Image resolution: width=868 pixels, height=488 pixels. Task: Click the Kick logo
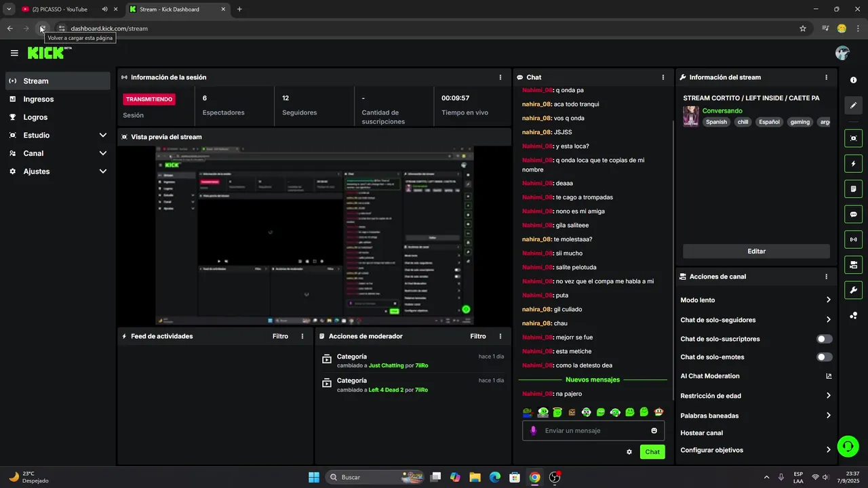[49, 53]
